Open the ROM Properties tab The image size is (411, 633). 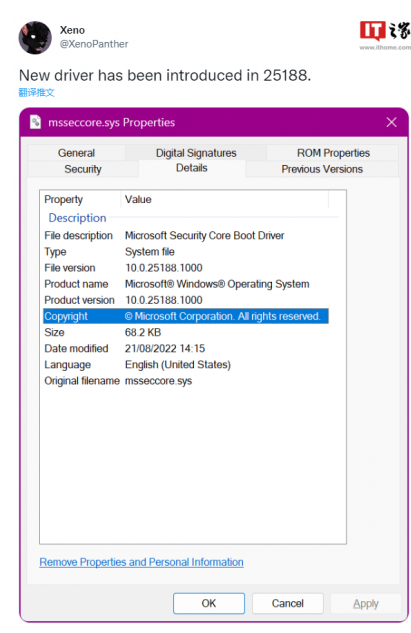coord(333,153)
